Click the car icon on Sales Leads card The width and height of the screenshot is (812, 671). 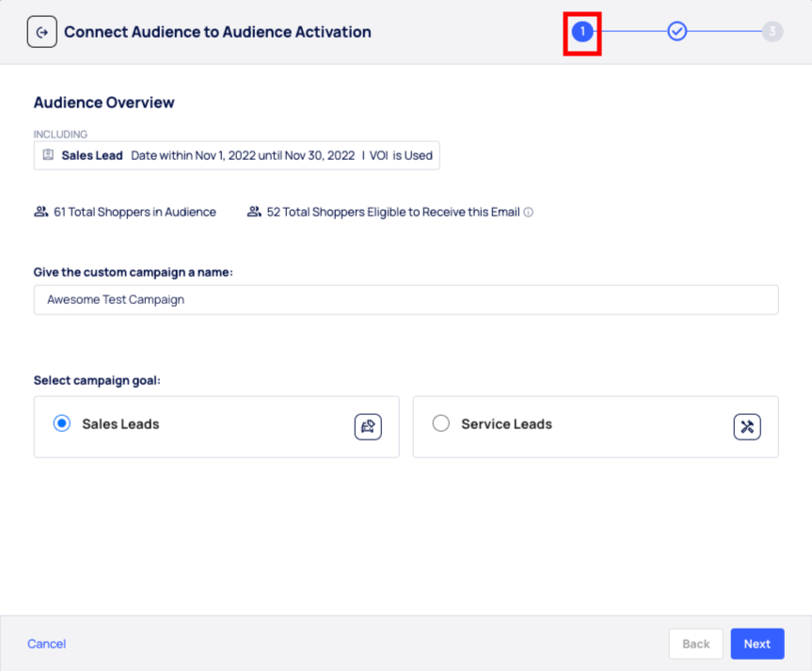[x=368, y=426]
